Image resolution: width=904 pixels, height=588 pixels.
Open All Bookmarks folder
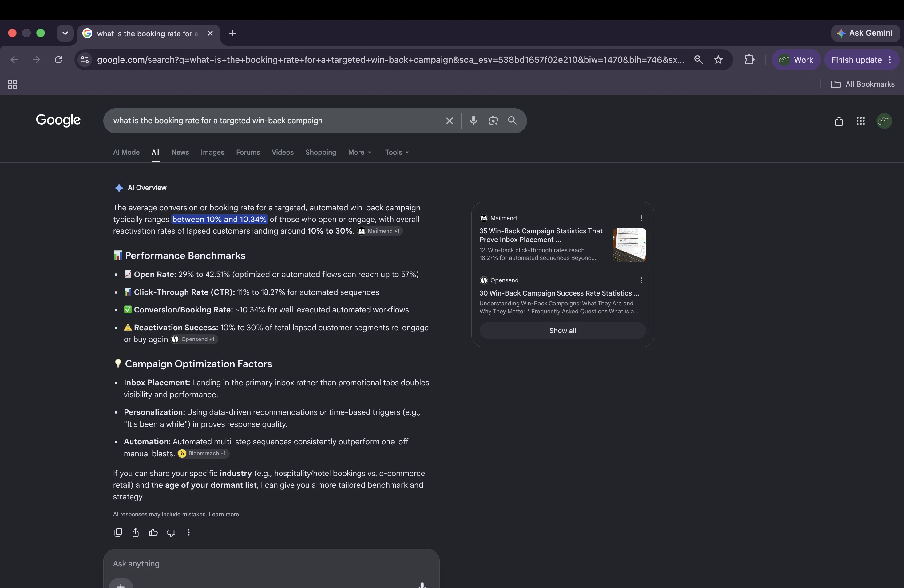pos(862,84)
